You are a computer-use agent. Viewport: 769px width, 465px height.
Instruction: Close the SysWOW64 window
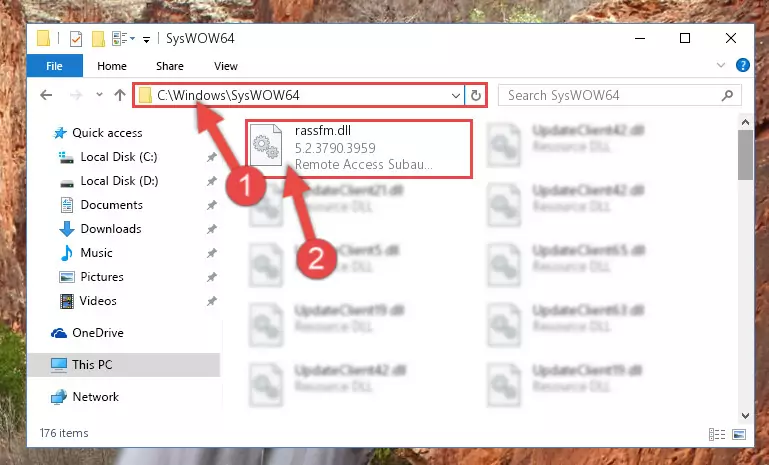point(731,38)
